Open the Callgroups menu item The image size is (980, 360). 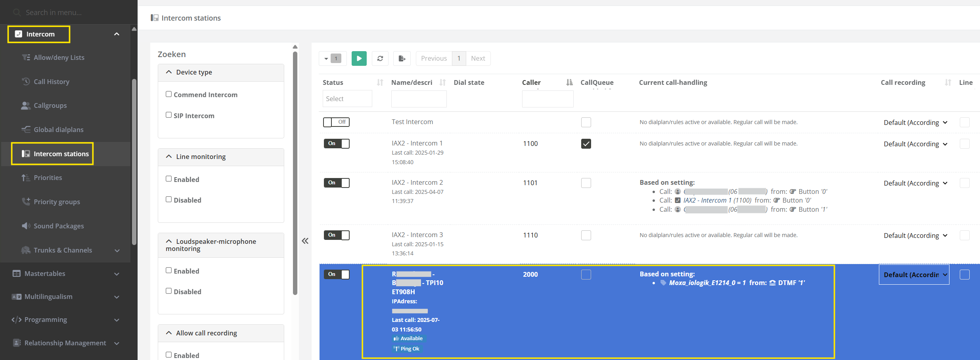(50, 105)
